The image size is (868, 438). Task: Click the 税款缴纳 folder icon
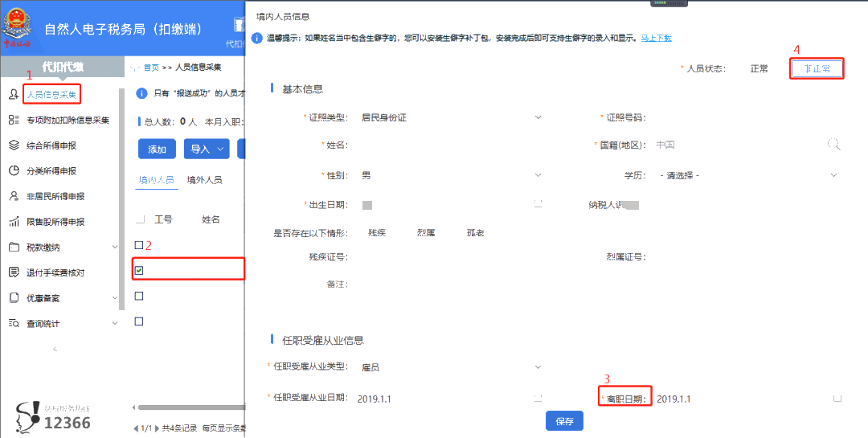coord(14,248)
